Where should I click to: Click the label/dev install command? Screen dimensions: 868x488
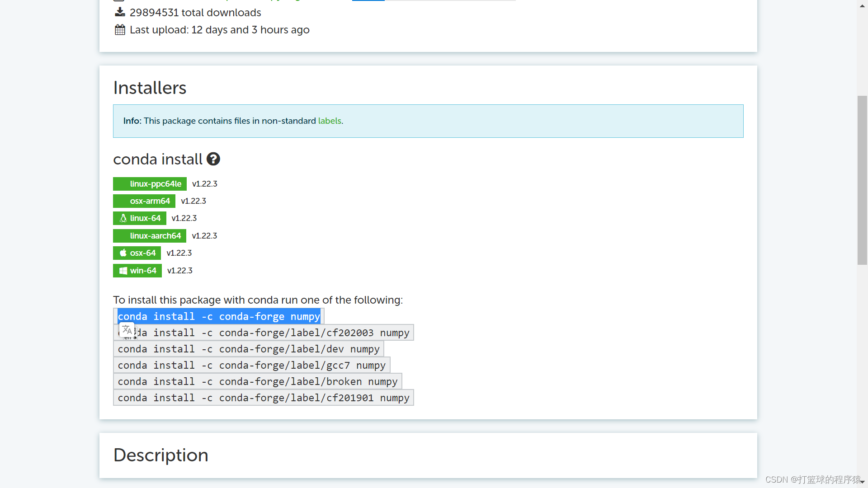pyautogui.click(x=249, y=349)
